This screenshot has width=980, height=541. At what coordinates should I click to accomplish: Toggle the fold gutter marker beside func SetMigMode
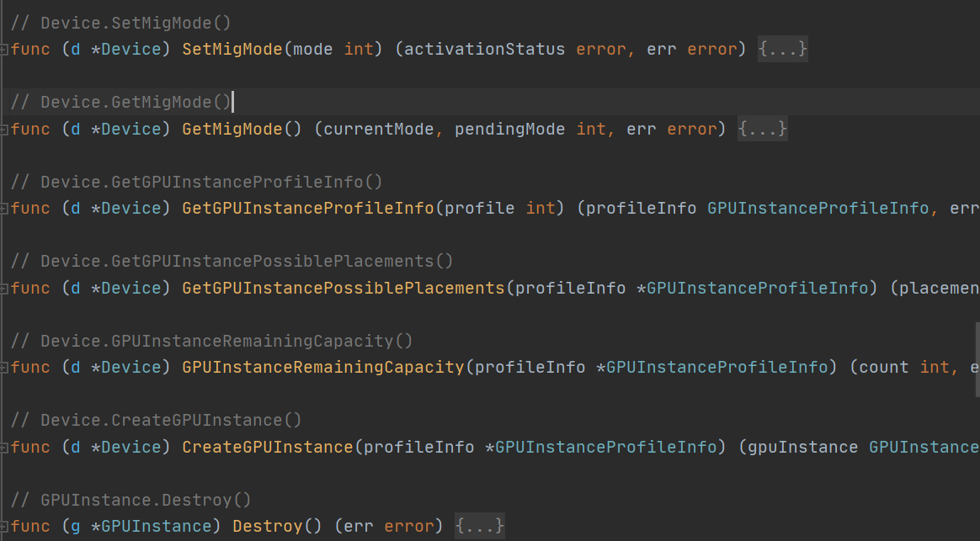pos(3,50)
